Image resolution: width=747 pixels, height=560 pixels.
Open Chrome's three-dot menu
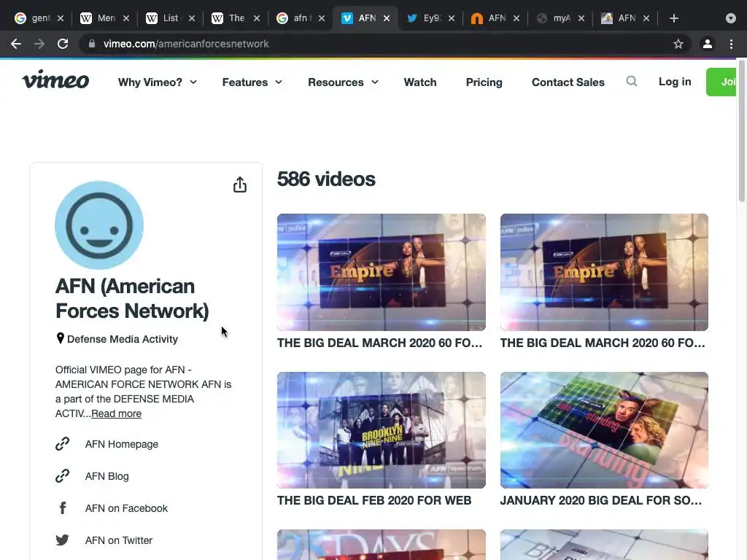click(x=731, y=44)
